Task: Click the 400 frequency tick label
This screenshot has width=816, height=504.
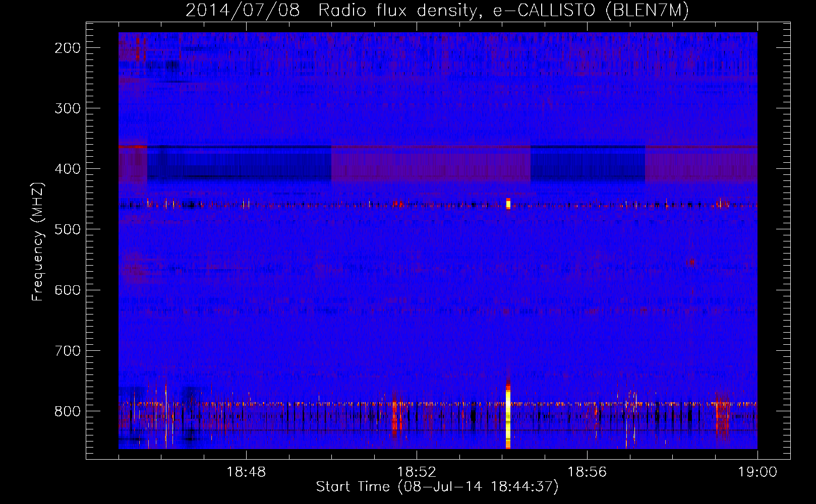Action: (x=67, y=169)
